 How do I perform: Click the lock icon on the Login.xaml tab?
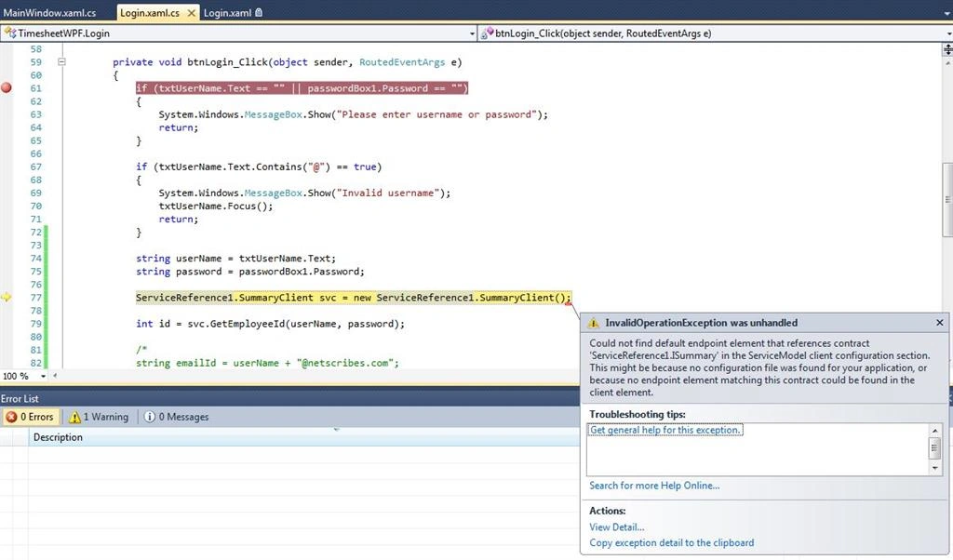click(259, 12)
